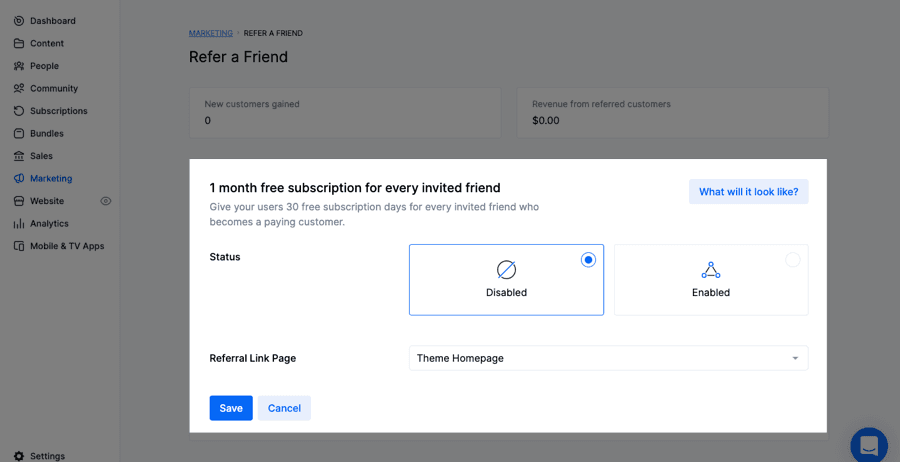
Task: Click the MARKETING breadcrumb link
Action: point(210,33)
